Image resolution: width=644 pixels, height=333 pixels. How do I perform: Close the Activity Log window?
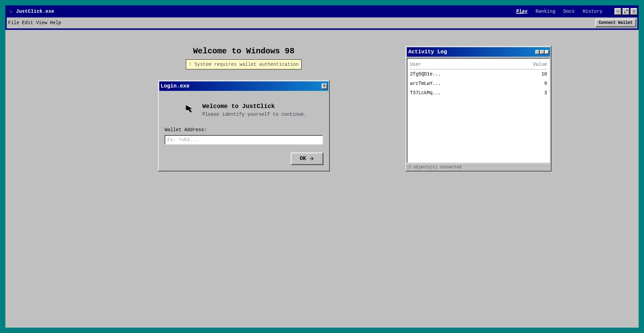[546, 52]
